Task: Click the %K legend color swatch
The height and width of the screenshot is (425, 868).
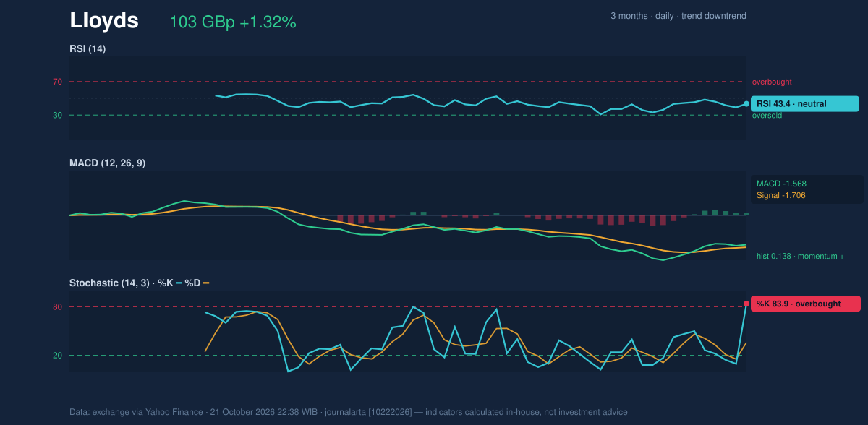Action: (x=179, y=283)
